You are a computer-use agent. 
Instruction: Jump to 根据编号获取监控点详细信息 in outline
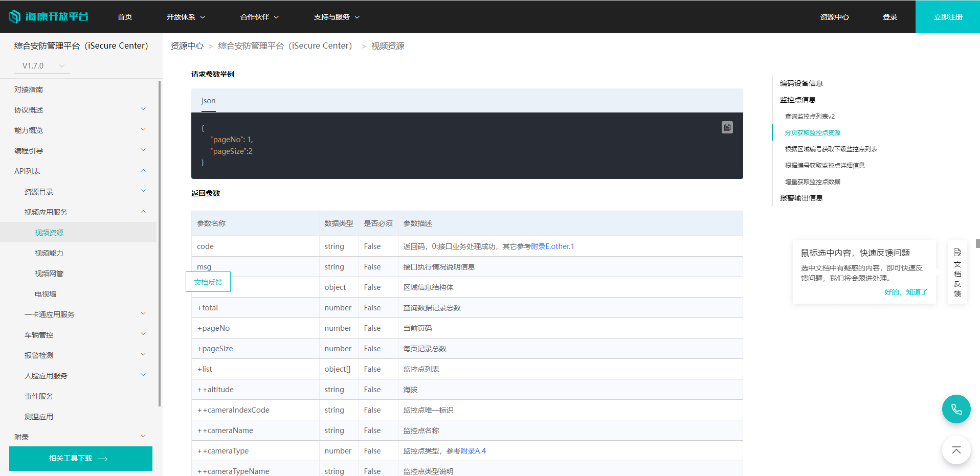[x=825, y=165]
